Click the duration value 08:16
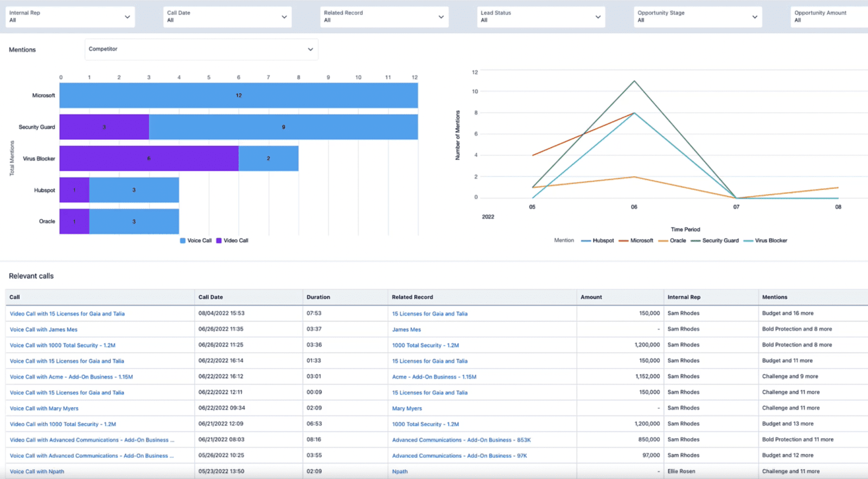868x479 pixels. click(x=314, y=439)
